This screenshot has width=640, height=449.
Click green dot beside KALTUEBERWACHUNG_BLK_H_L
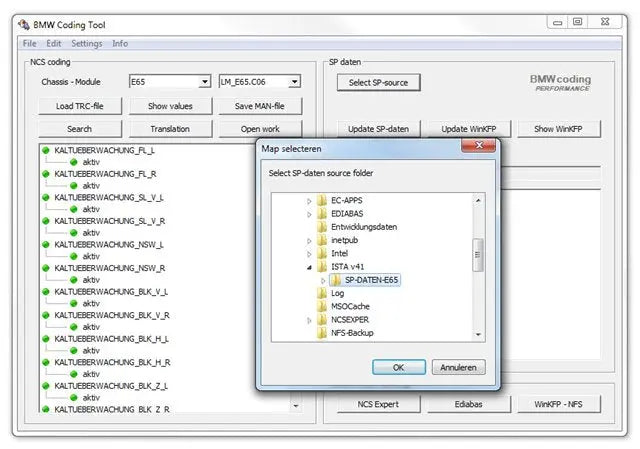46,339
